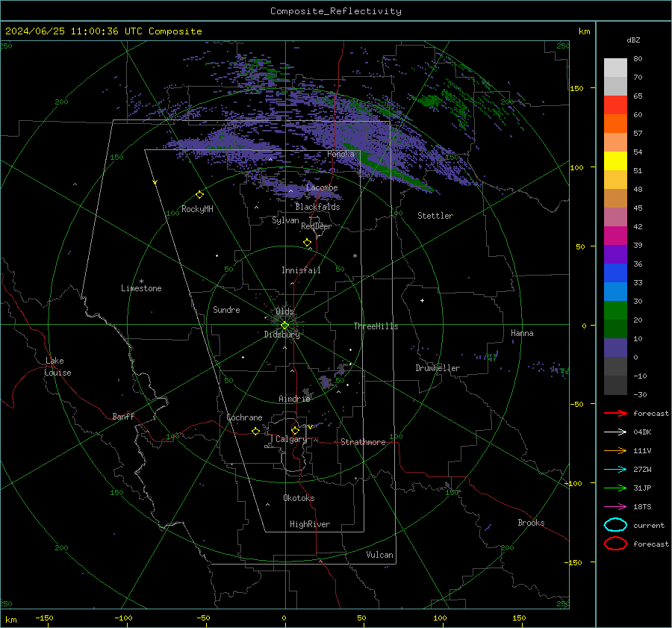
Task: Select the Limestone label
Action: pyautogui.click(x=141, y=288)
